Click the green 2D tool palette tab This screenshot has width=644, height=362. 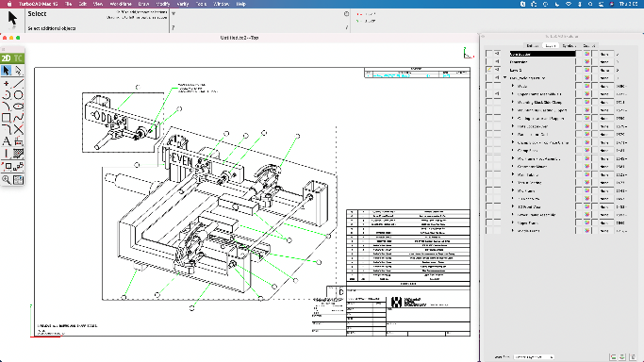7,58
